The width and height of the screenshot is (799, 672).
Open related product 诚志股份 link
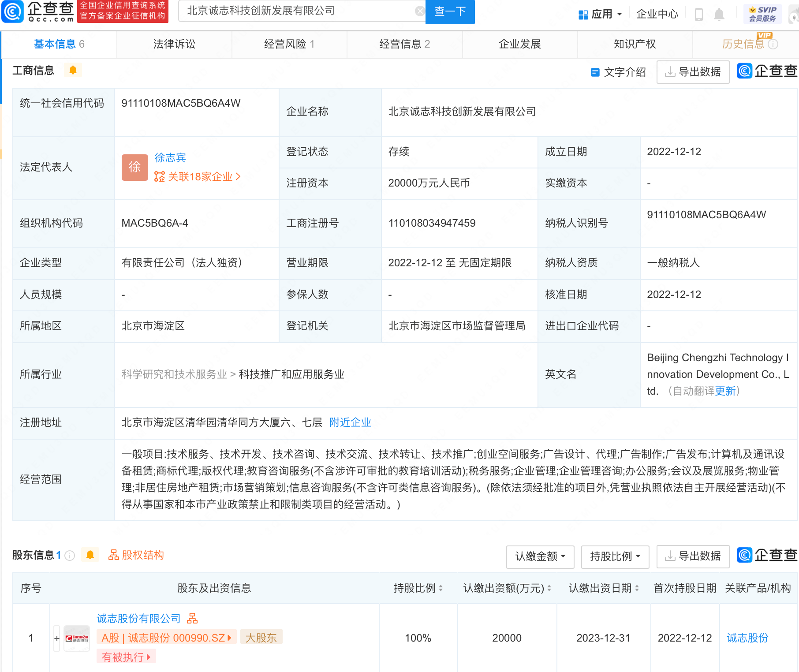tap(747, 638)
